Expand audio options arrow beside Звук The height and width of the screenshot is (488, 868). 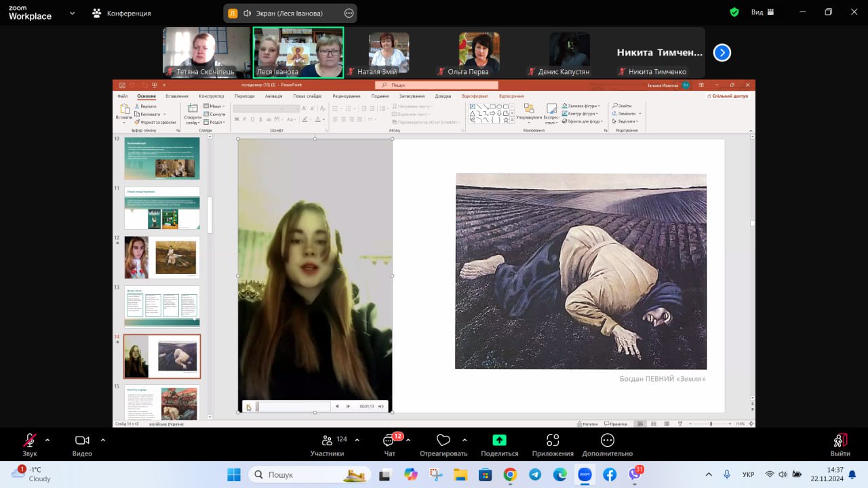tap(47, 439)
